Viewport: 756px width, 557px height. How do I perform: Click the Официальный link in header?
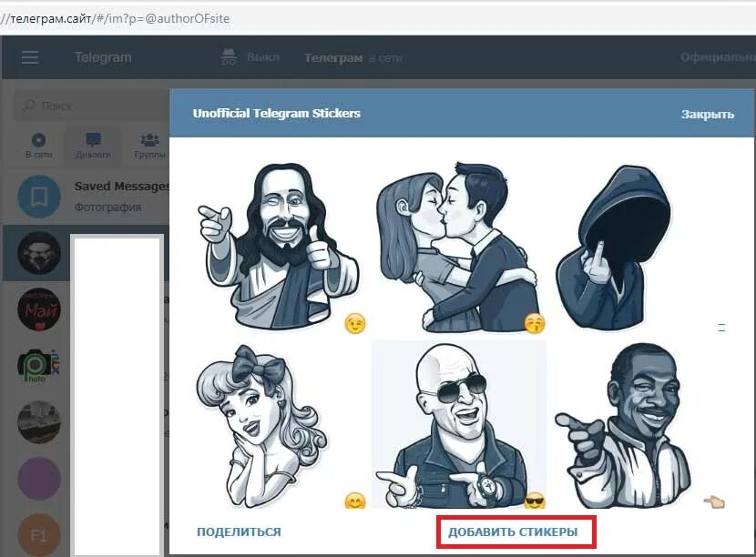click(x=718, y=57)
